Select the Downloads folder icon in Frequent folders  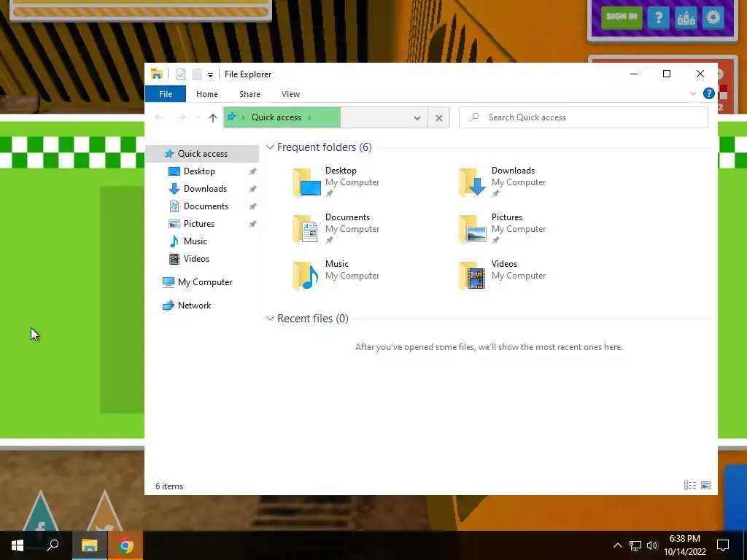point(473,182)
